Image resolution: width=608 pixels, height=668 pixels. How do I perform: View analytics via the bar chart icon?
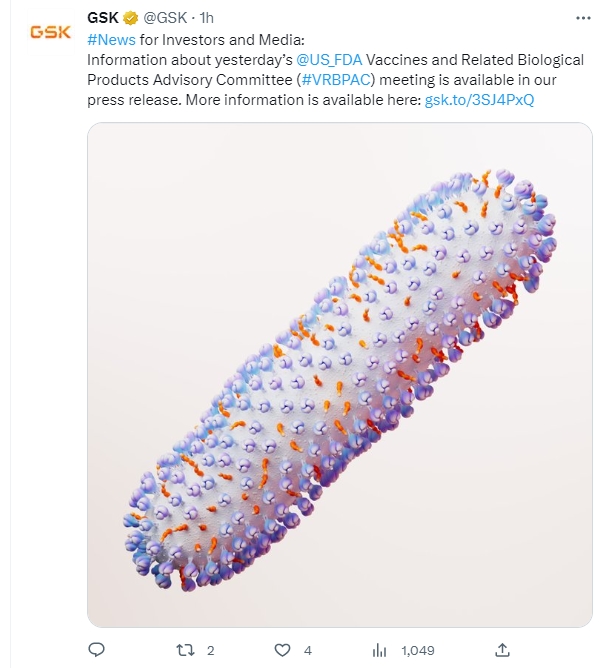pos(379,651)
